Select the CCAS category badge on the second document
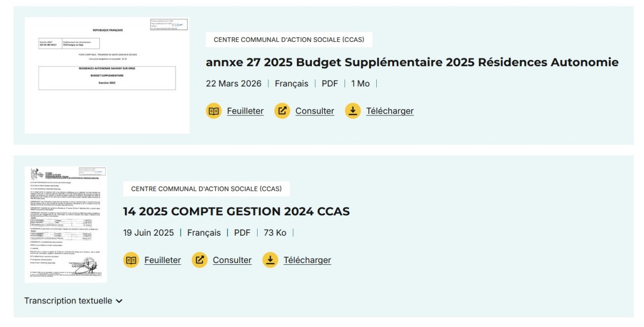 click(207, 188)
